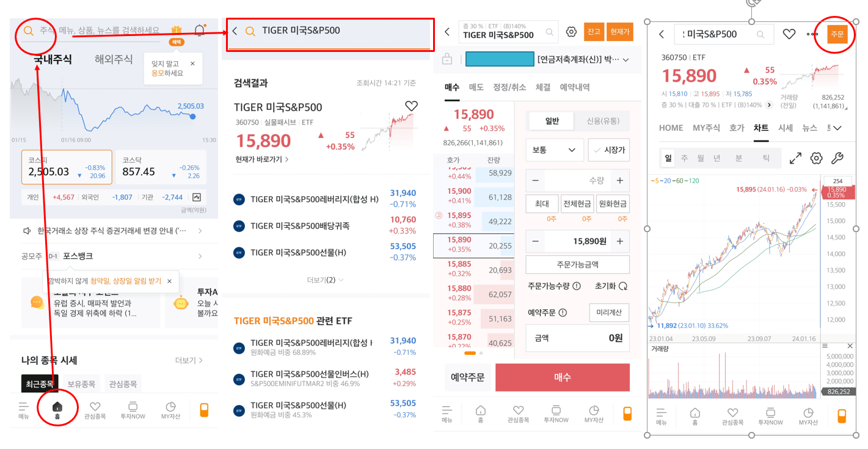Select the 매도 sell tab
Screen dimensions: 868x449
(476, 87)
